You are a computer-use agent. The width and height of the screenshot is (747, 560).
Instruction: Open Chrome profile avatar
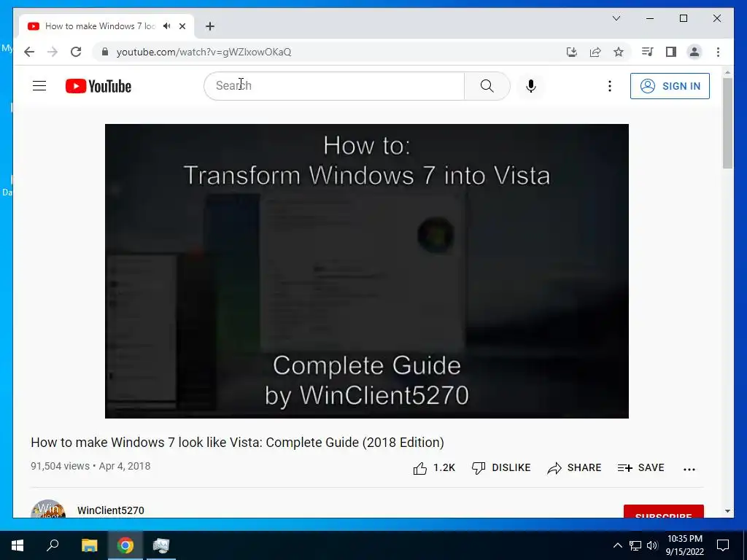(x=694, y=52)
